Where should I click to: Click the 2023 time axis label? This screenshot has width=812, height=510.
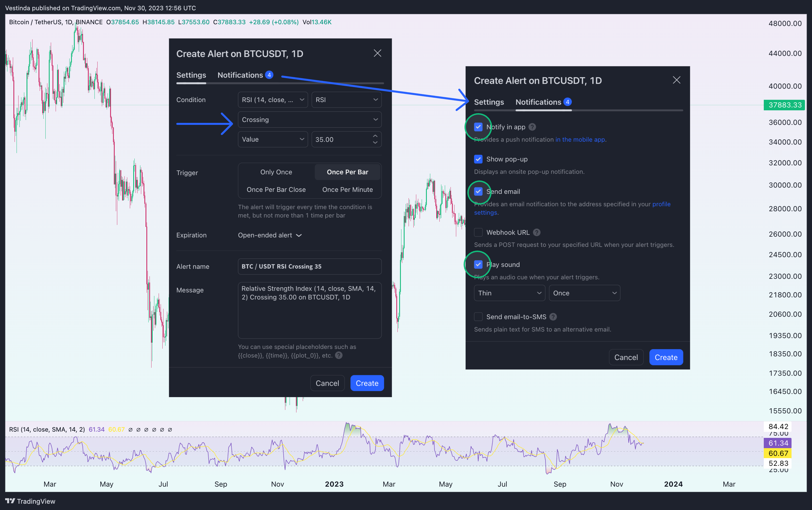tap(334, 484)
